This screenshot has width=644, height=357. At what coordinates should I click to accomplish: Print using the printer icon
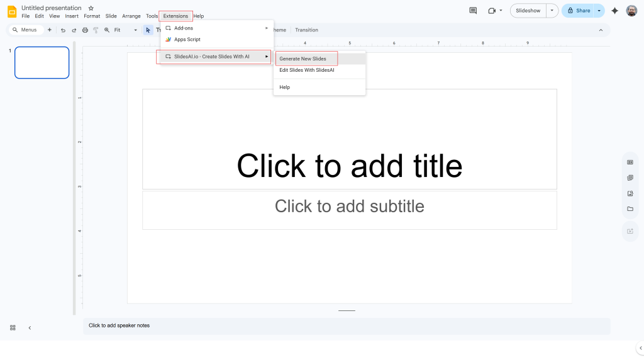point(85,30)
